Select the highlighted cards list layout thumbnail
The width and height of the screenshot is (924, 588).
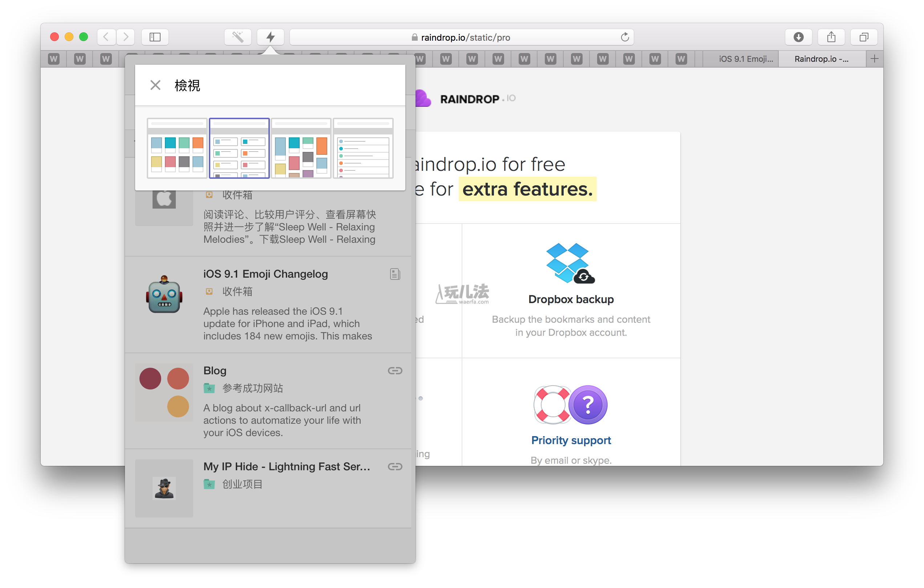[x=239, y=148]
